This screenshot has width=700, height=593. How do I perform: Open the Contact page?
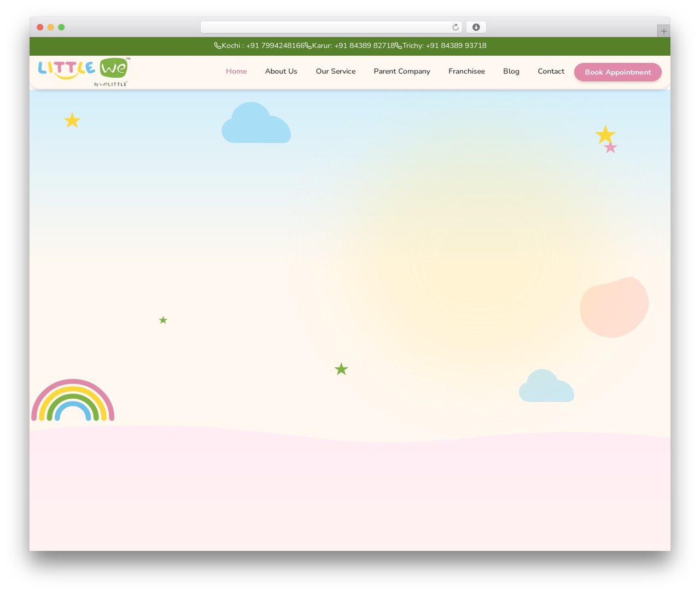coord(551,71)
